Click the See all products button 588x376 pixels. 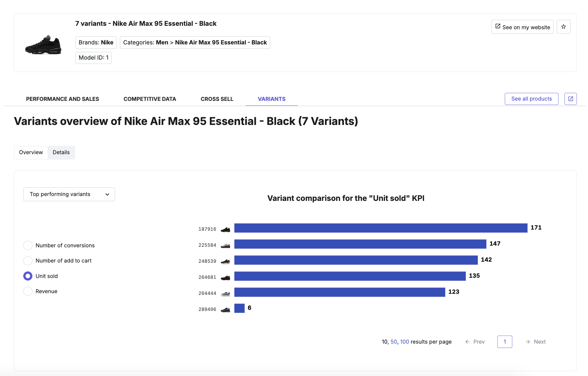pos(531,99)
